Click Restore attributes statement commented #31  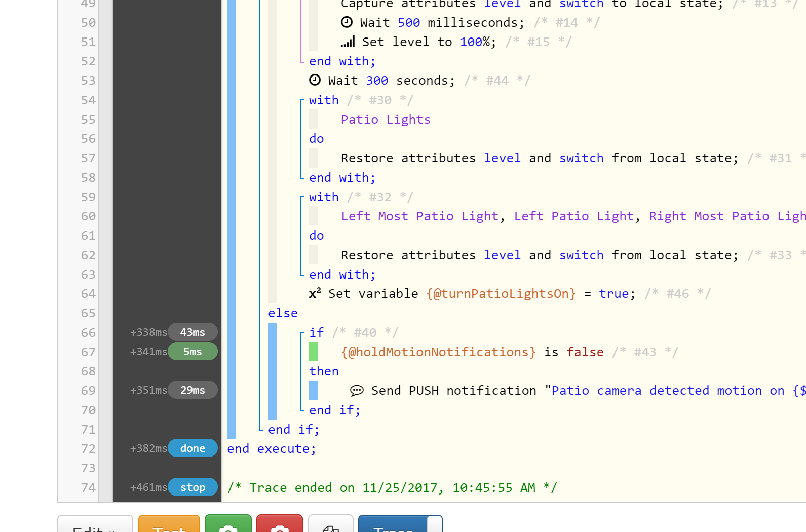[540, 158]
